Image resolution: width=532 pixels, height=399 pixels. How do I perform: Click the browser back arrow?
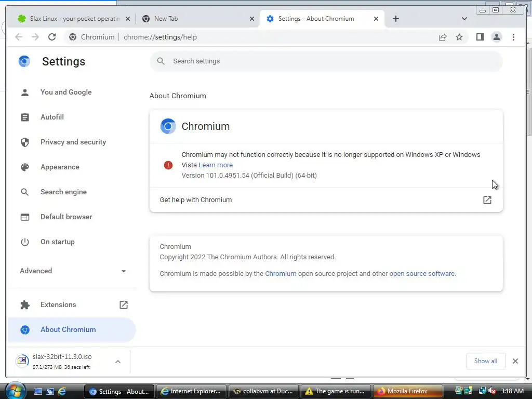(x=19, y=37)
